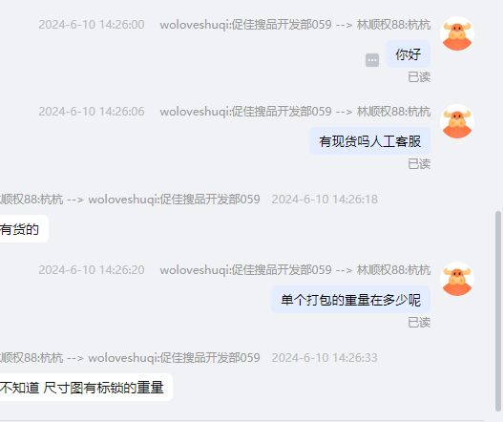This screenshot has width=504, height=422.
Task: Click 已读 status under 单个打包的重量在多少呢
Action: (419, 323)
